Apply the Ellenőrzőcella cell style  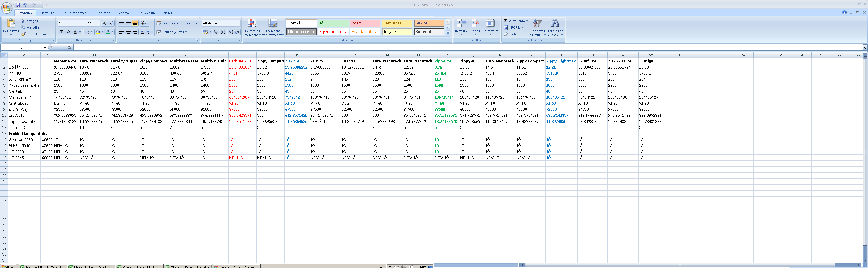pyautogui.click(x=301, y=31)
